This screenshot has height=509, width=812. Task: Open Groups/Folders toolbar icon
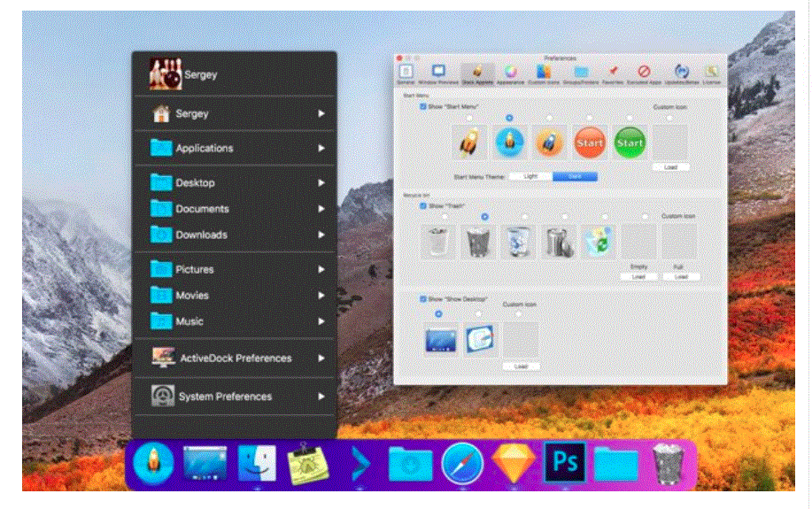click(x=581, y=73)
